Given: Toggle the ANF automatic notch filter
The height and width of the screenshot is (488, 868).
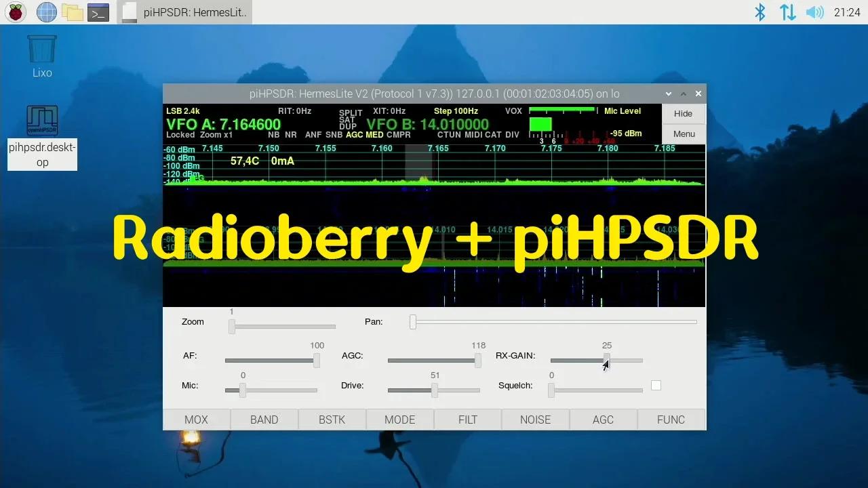Looking at the screenshot, I should pos(312,135).
